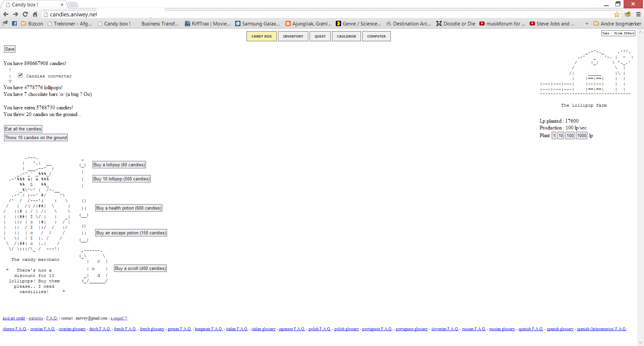The height and width of the screenshot is (346, 644).
Task: Buy a health potion for 600 candies
Action: (x=128, y=208)
